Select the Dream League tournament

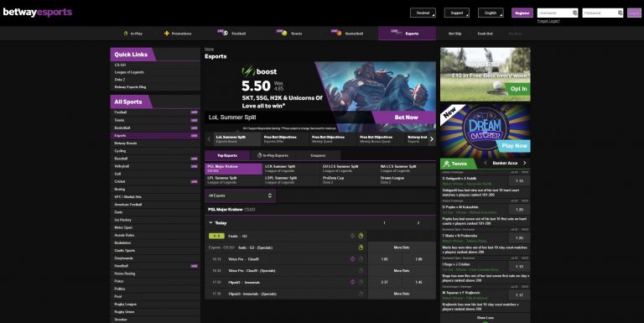[407, 180]
